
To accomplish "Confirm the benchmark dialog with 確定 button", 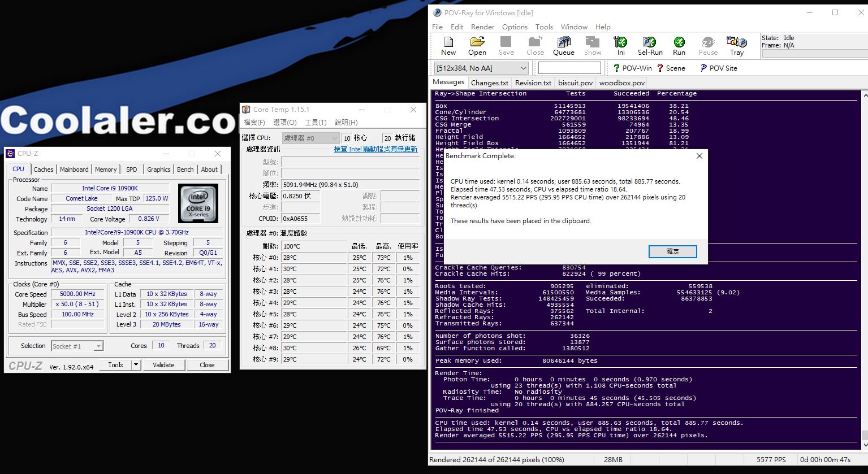I will (673, 251).
